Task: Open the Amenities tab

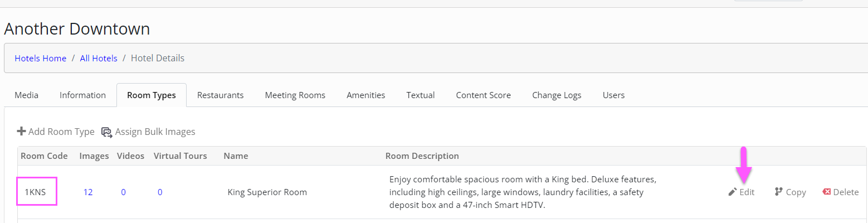Action: point(365,95)
